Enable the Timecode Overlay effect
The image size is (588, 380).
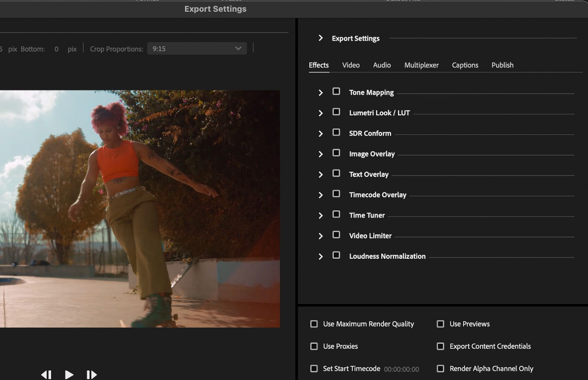[x=336, y=194]
